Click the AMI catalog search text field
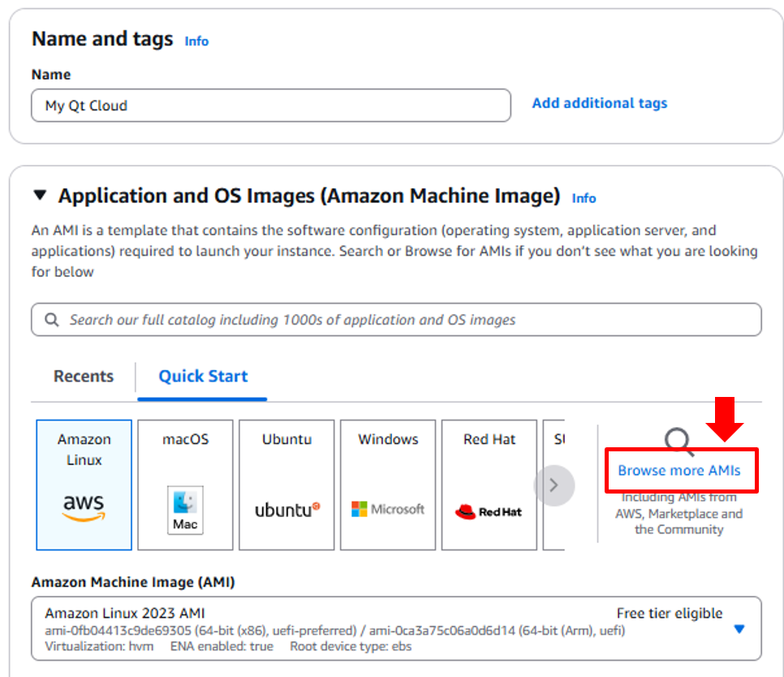The height and width of the screenshot is (677, 784). [x=406, y=320]
